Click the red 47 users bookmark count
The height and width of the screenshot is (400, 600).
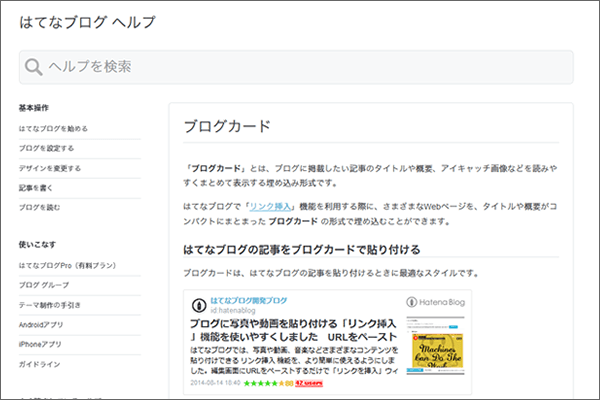[309, 383]
